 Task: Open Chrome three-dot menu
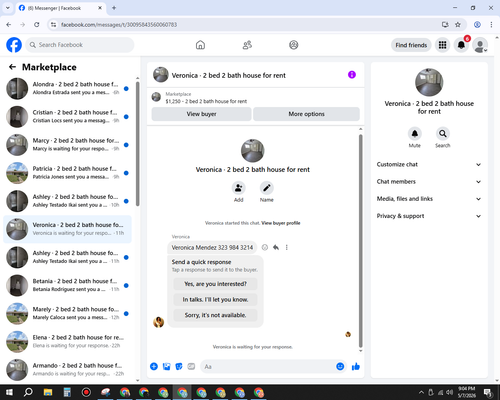tap(491, 25)
